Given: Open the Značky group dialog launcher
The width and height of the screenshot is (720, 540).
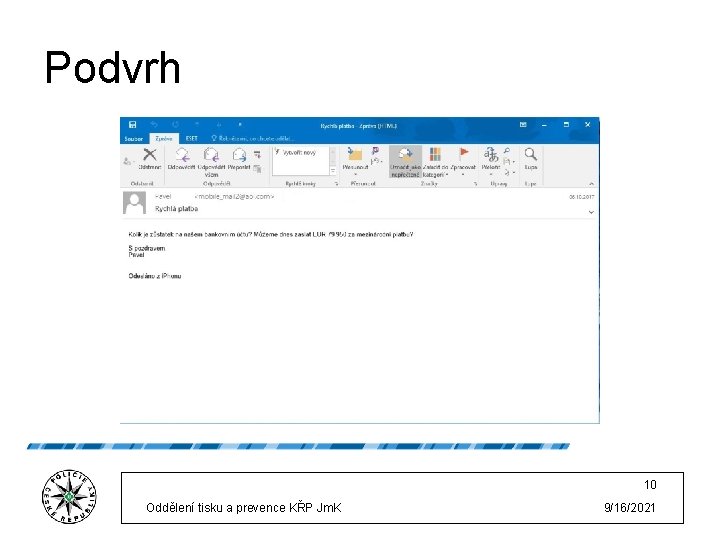Looking at the screenshot, I should [476, 184].
